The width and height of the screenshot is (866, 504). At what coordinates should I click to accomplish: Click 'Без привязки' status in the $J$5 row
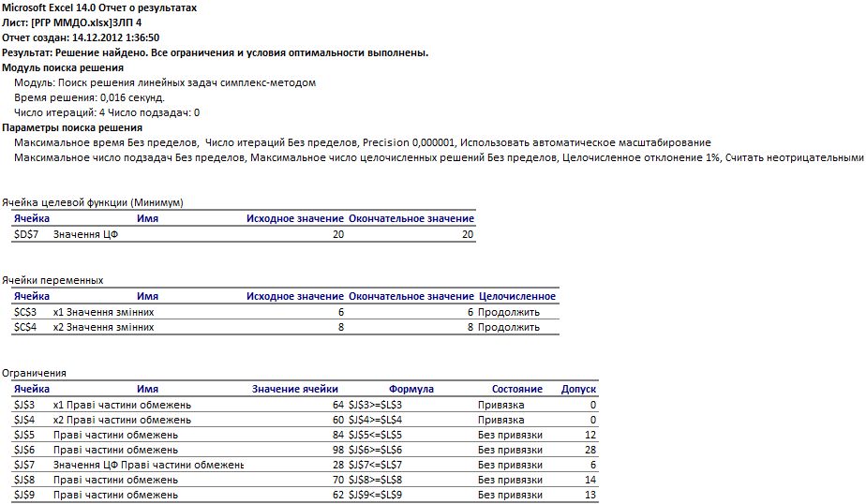tap(510, 435)
